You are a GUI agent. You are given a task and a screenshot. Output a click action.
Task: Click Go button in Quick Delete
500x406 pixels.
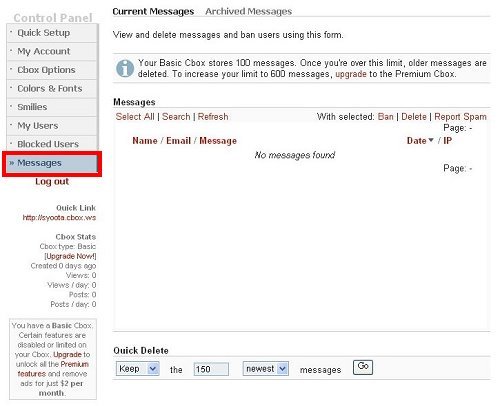click(x=363, y=367)
